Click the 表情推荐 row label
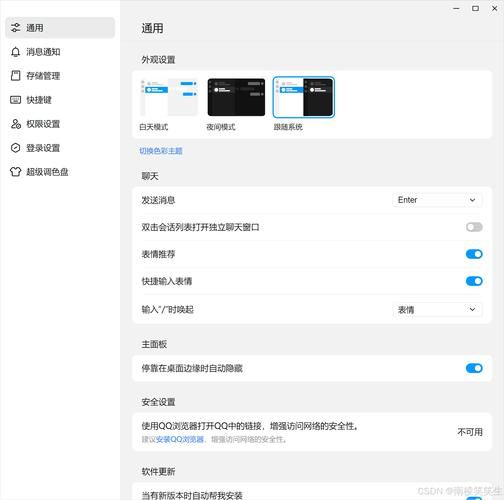The width and height of the screenshot is (504, 500). point(158,254)
